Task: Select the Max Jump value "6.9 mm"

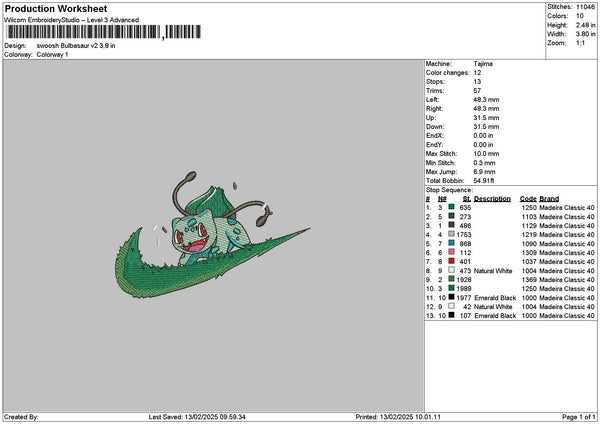Action: pyautogui.click(x=484, y=172)
